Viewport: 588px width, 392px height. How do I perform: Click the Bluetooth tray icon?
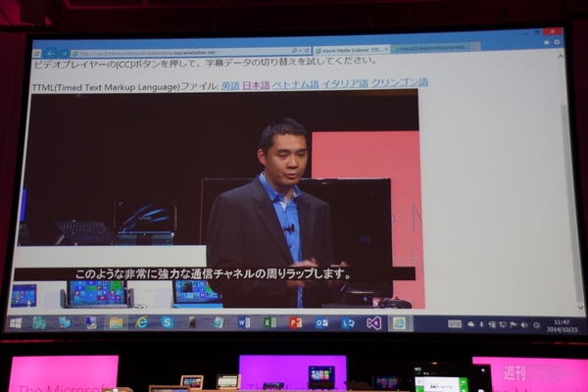pos(481,324)
